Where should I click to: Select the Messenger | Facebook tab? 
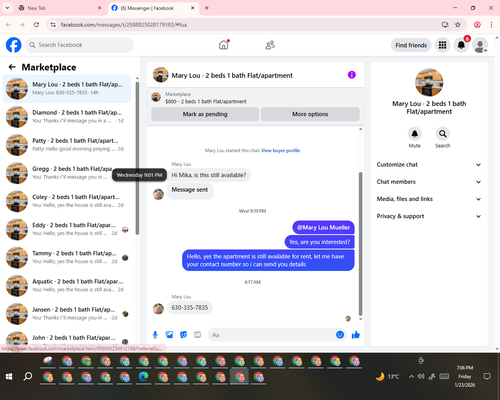tap(153, 8)
